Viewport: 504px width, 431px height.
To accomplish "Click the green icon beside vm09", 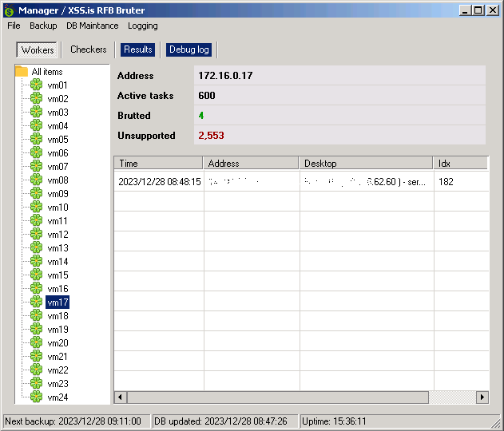I will 36,193.
